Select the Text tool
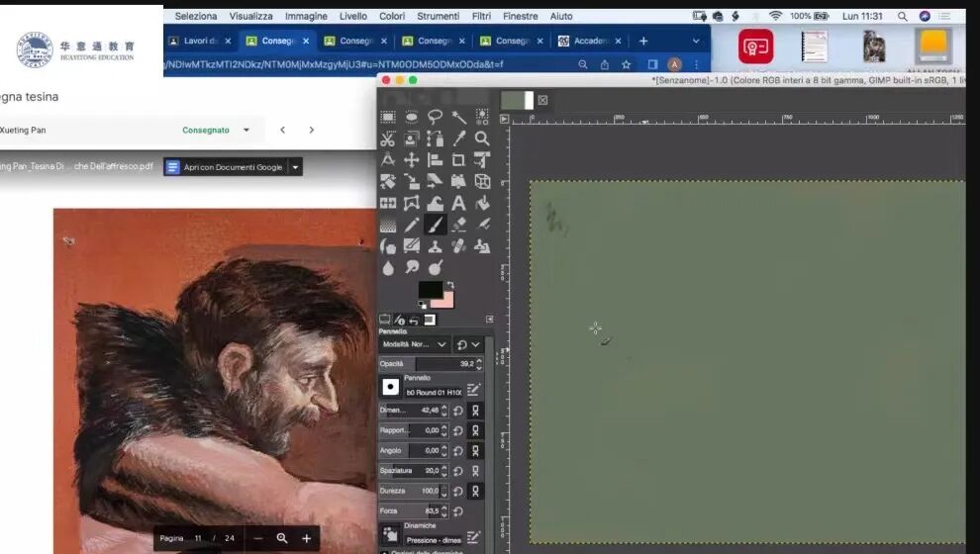 [x=458, y=203]
